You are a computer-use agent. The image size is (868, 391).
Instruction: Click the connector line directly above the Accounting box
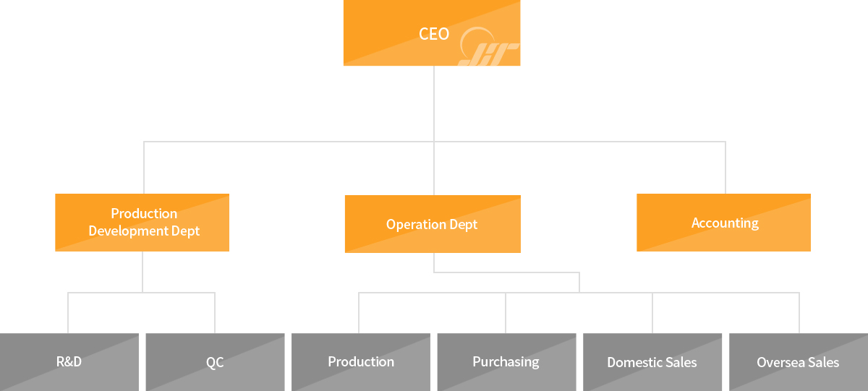(x=725, y=168)
